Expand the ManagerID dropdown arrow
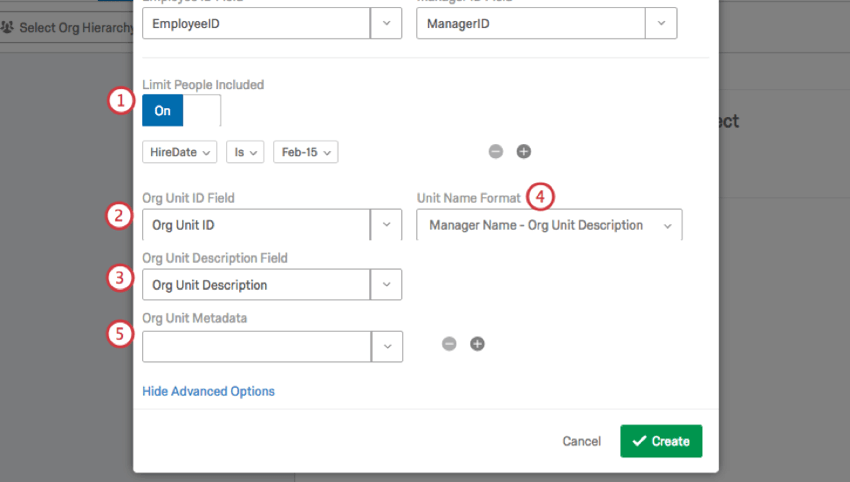 (x=660, y=23)
